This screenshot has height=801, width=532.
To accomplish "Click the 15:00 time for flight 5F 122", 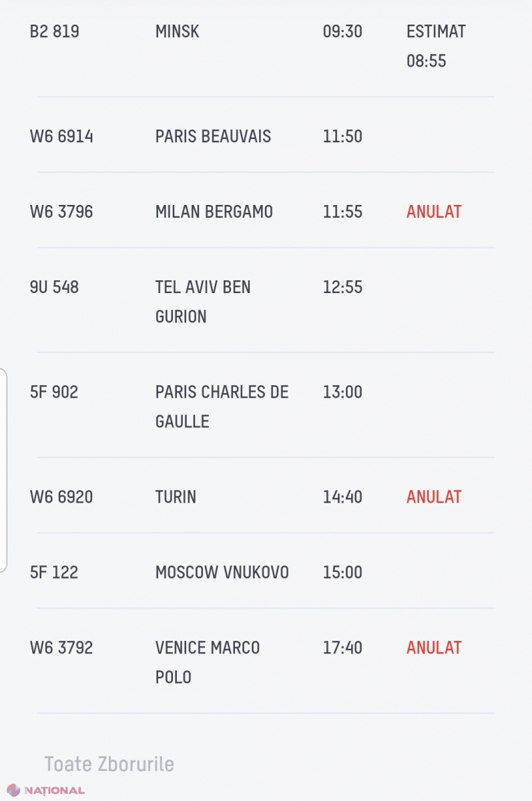I will (342, 572).
